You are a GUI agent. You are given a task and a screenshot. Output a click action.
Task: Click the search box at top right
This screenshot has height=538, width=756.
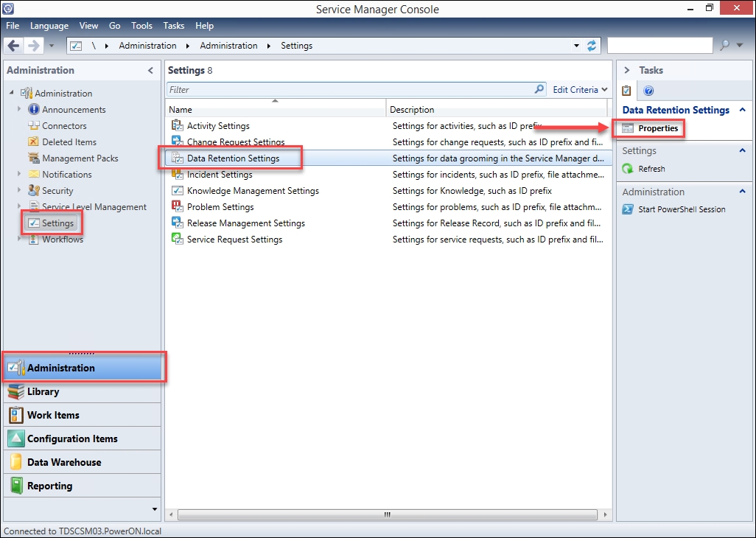[x=660, y=45]
